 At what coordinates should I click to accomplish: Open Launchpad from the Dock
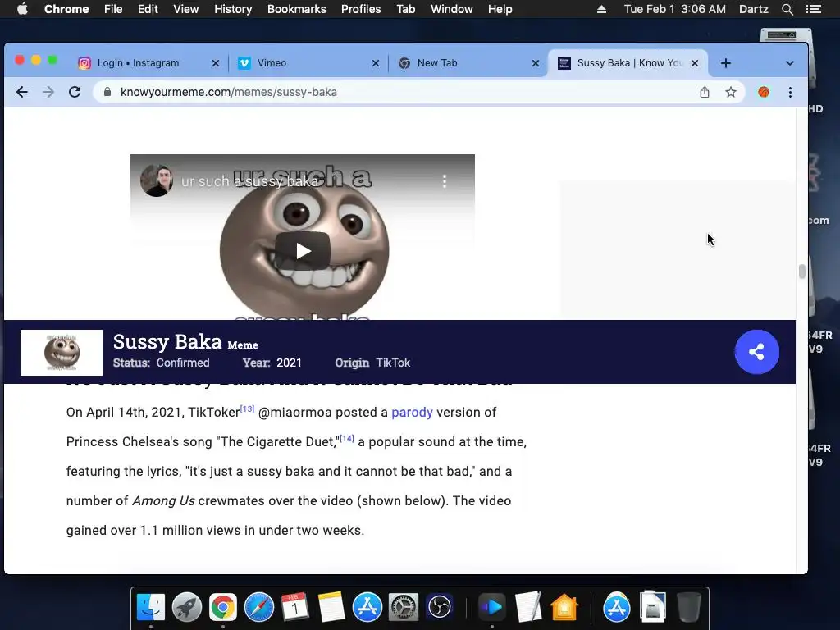coord(186,607)
